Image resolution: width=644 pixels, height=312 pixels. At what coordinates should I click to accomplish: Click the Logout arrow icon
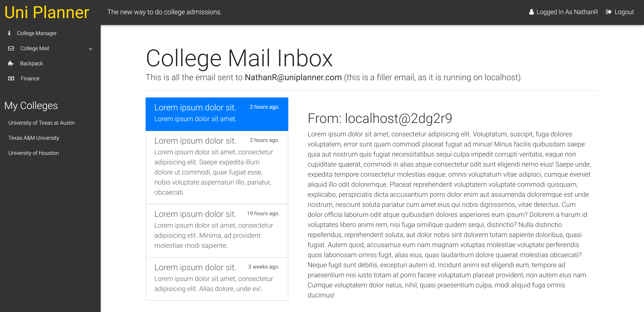(608, 12)
